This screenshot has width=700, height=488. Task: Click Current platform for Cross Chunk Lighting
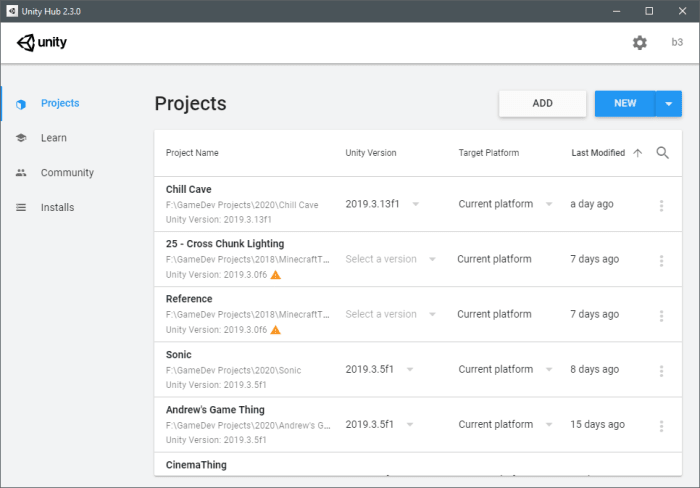494,259
